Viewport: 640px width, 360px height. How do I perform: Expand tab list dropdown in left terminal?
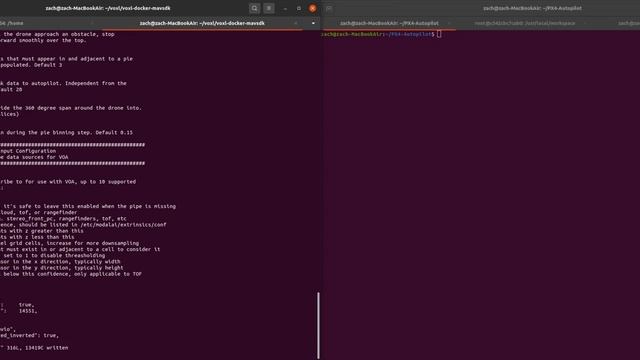click(x=313, y=23)
